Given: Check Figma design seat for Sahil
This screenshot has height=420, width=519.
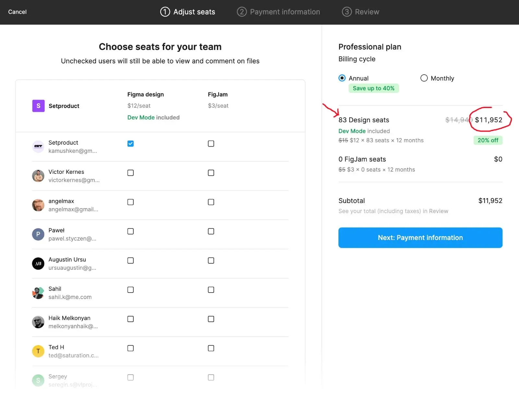Looking at the screenshot, I should [130, 289].
